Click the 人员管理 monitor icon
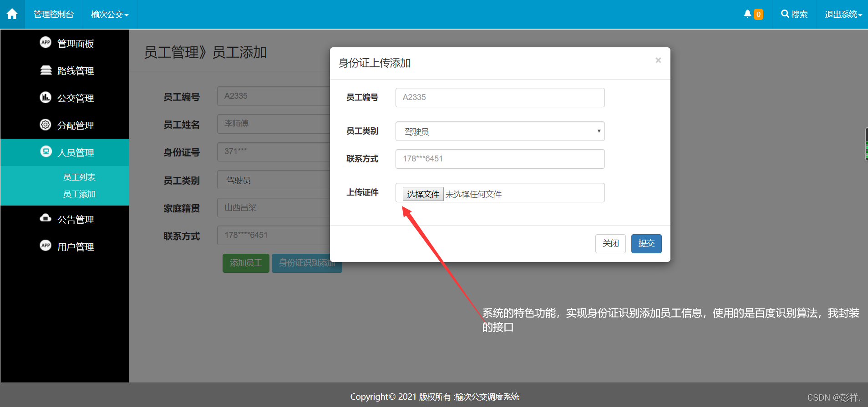 tap(46, 151)
